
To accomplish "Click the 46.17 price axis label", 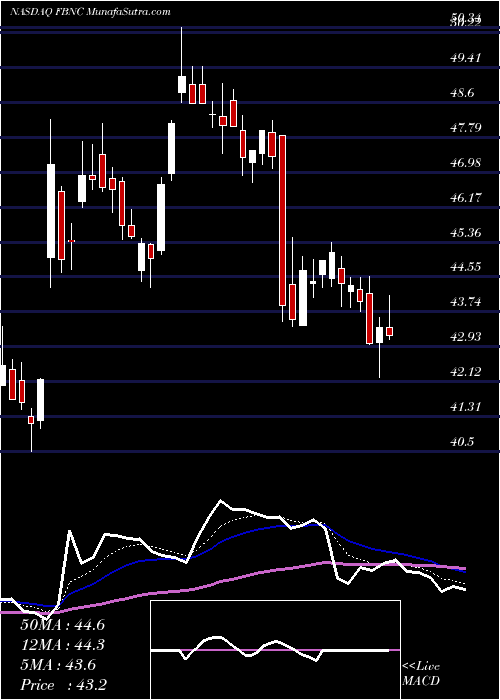I will (466, 197).
